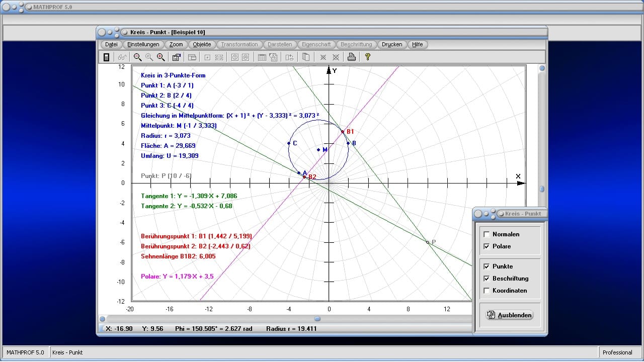Click the glasses view toolbar icon
644x362 pixels.
(x=122, y=57)
